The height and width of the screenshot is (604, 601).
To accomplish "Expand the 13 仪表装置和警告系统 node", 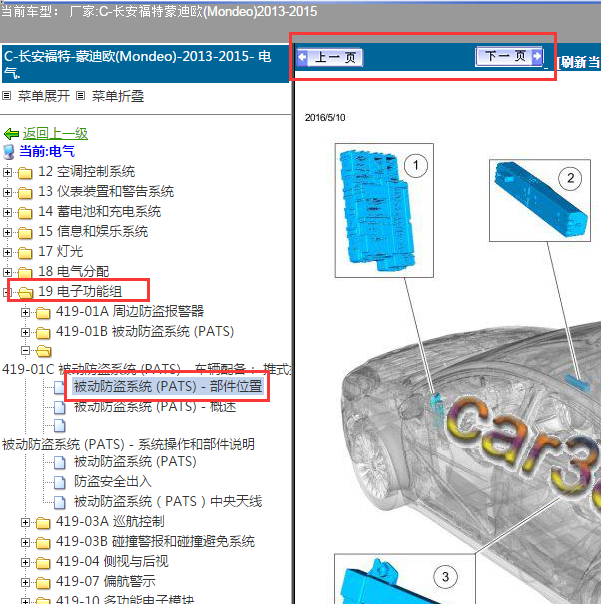I will coord(7,192).
